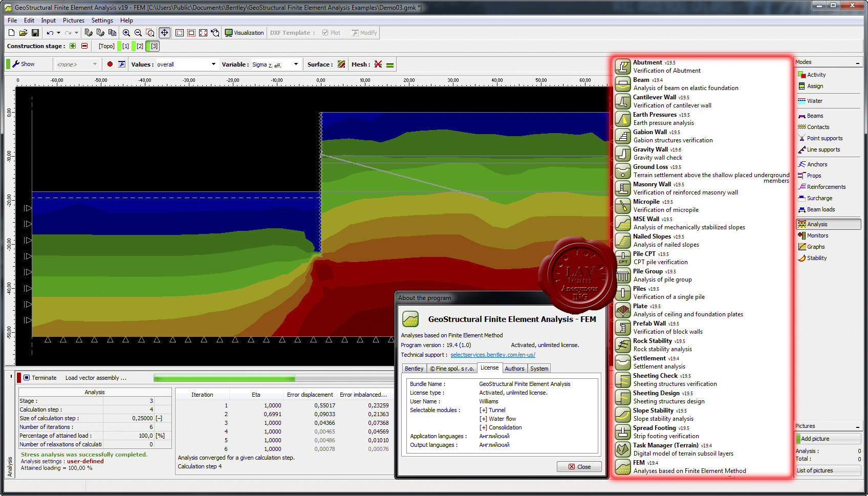This screenshot has height=496, width=868.
Task: Switch to the System tab
Action: tap(539, 369)
